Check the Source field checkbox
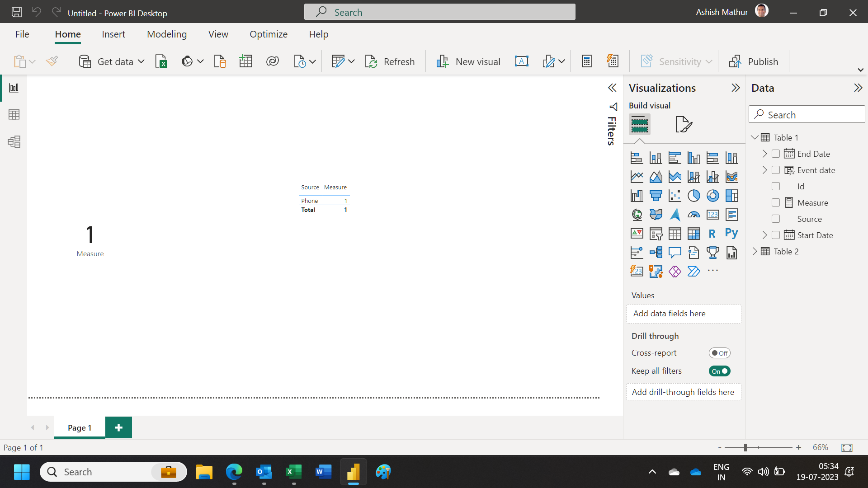Viewport: 868px width, 488px height. click(776, 219)
